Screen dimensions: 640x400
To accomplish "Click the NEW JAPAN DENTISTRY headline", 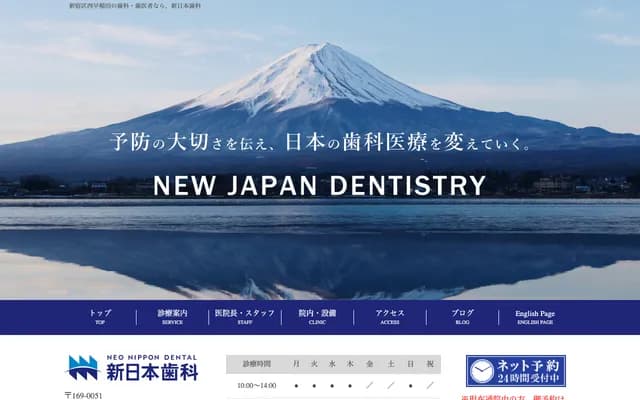I will [320, 186].
